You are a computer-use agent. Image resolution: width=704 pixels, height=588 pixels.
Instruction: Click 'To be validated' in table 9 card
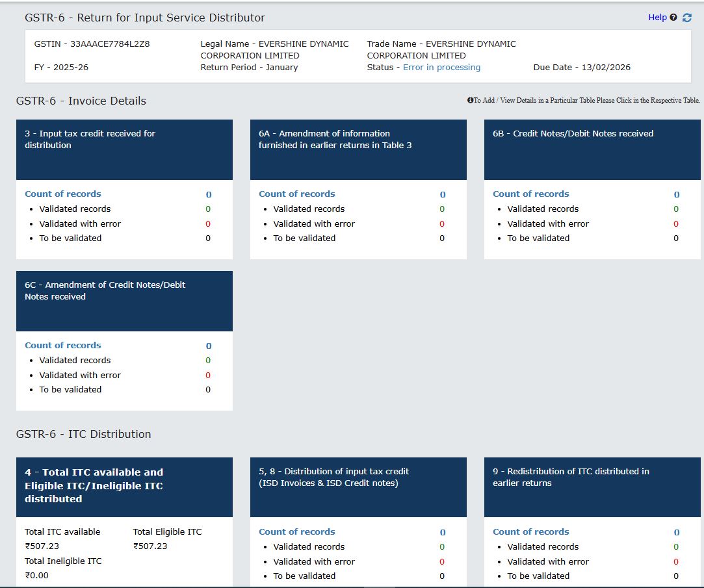[538, 576]
